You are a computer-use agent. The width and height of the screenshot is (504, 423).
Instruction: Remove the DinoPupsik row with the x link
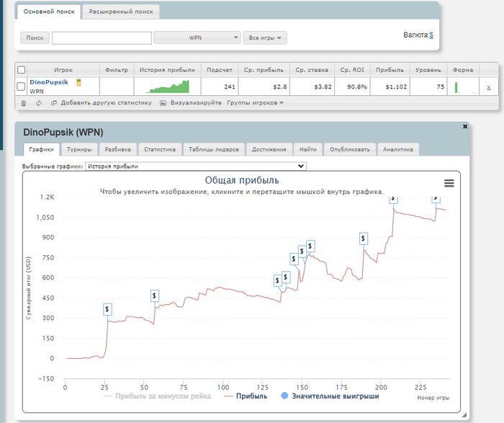[x=489, y=87]
